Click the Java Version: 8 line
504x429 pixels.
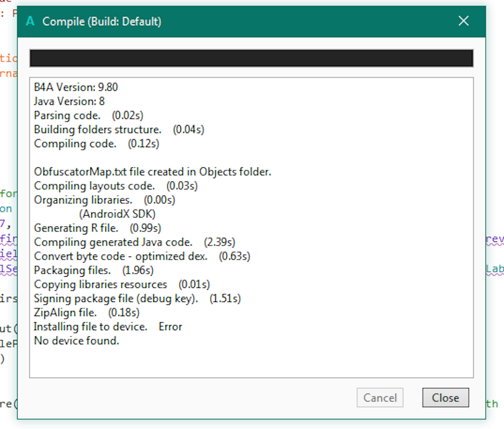click(x=70, y=101)
